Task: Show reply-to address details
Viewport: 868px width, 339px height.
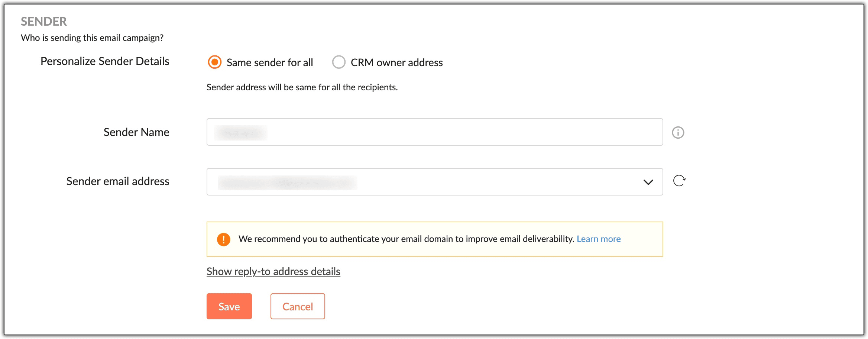Action: [273, 271]
